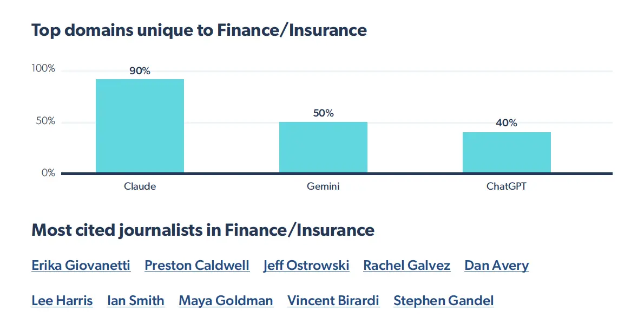644x323 pixels.
Task: Open the Maya Goldman link
Action: pos(226,301)
